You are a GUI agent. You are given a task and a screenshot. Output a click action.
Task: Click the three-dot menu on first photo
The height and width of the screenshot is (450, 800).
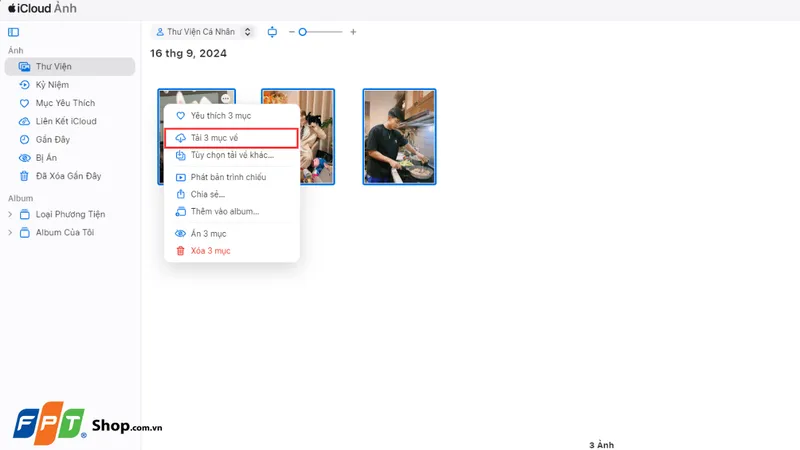tap(226, 98)
